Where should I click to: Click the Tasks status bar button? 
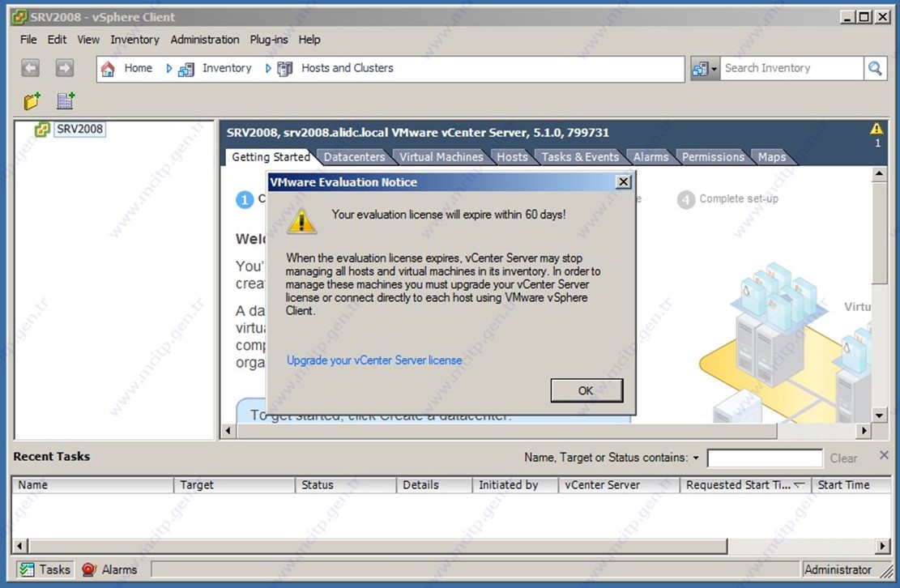click(45, 569)
